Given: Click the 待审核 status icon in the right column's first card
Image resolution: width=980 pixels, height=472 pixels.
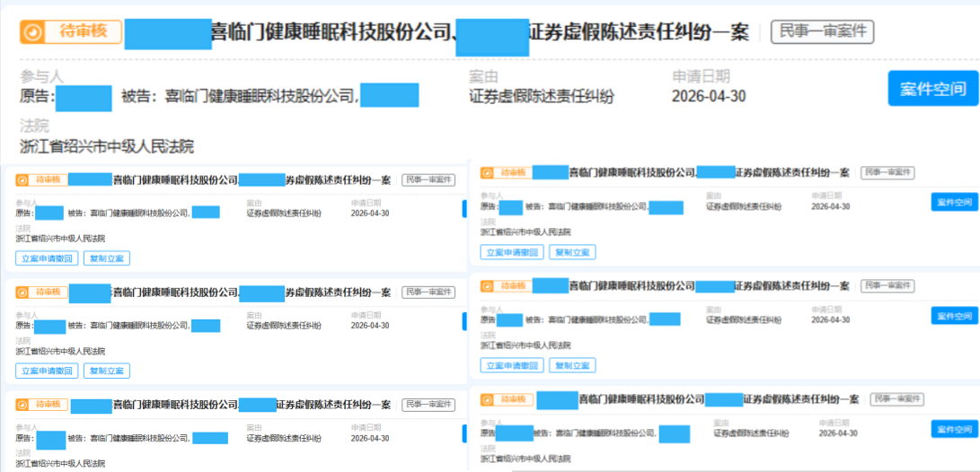Looking at the screenshot, I should (487, 173).
